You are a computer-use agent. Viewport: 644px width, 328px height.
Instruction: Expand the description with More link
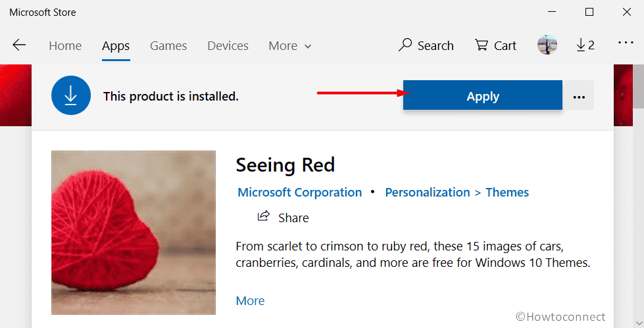click(250, 301)
